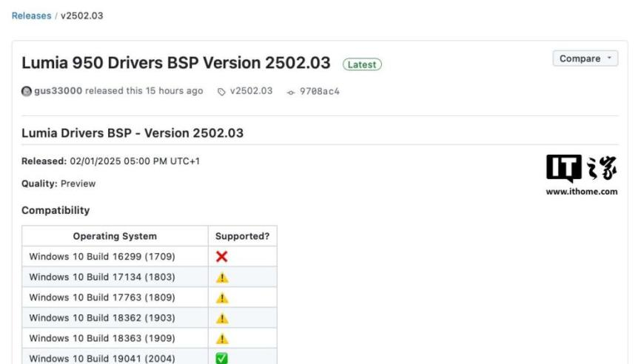
Task: Click the Windows 10 Build 17134 (1803) cell
Action: point(115,277)
